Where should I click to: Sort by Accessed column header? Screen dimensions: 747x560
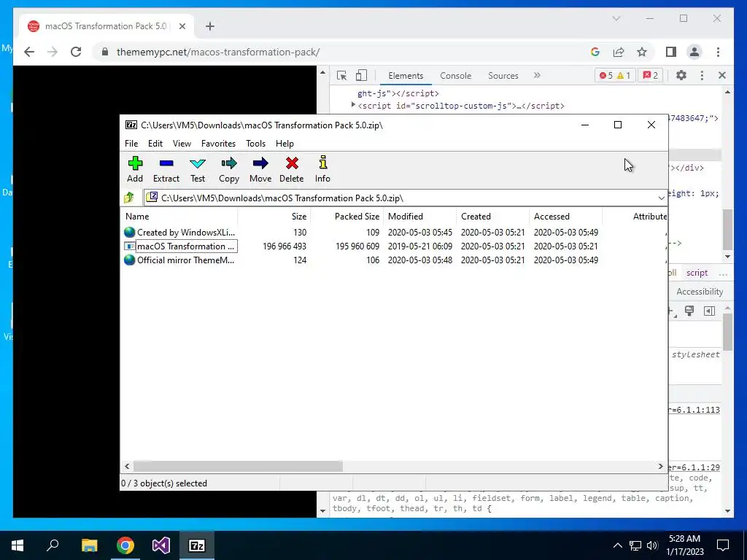pyautogui.click(x=565, y=216)
